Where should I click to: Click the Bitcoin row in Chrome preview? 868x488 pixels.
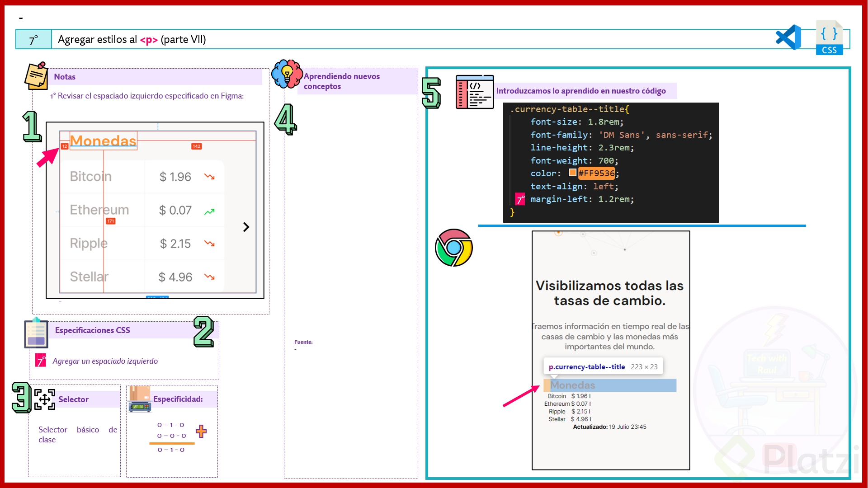click(569, 396)
